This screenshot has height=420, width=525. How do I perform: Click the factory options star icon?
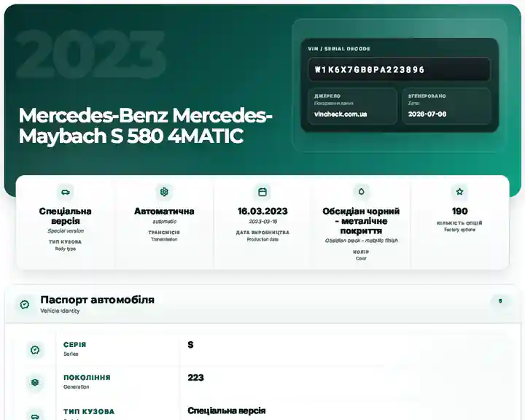459,192
